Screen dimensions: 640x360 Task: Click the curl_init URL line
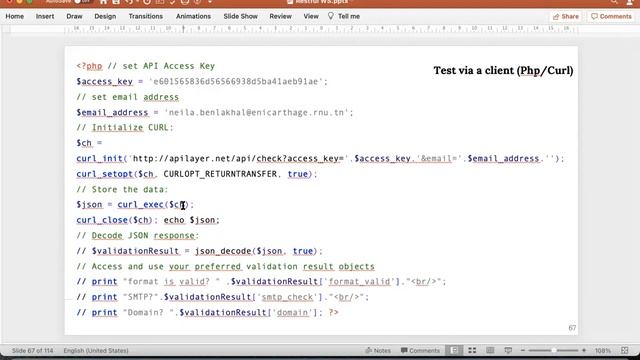(320, 159)
